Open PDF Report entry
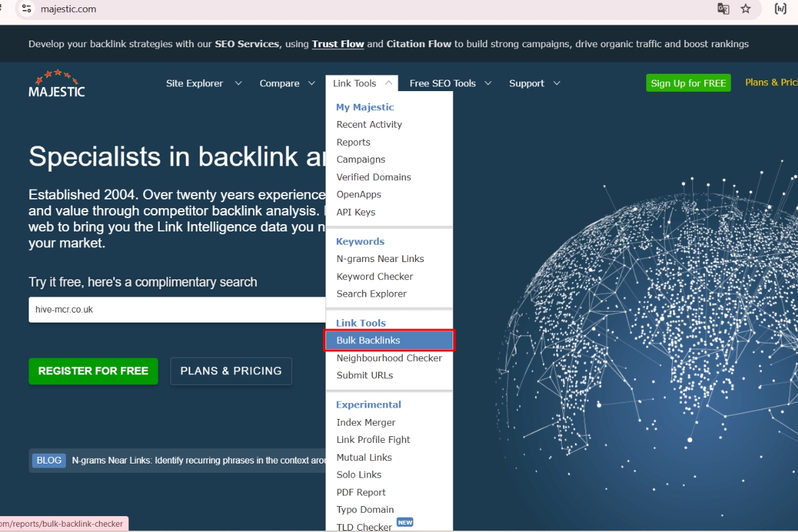The width and height of the screenshot is (798, 532). (361, 492)
